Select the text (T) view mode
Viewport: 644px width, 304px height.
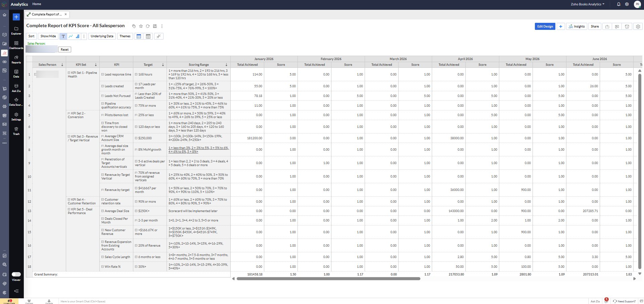(63, 36)
